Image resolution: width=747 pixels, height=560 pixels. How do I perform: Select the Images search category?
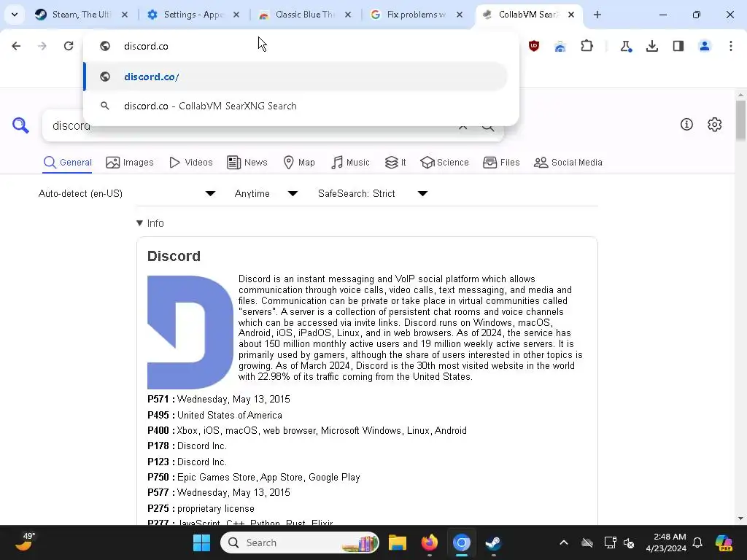click(x=130, y=163)
